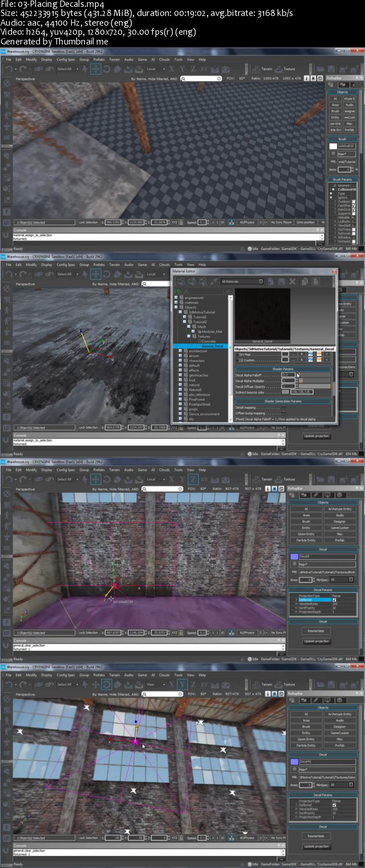Click the Particle Entity button in Decal42 frame

click(x=306, y=745)
